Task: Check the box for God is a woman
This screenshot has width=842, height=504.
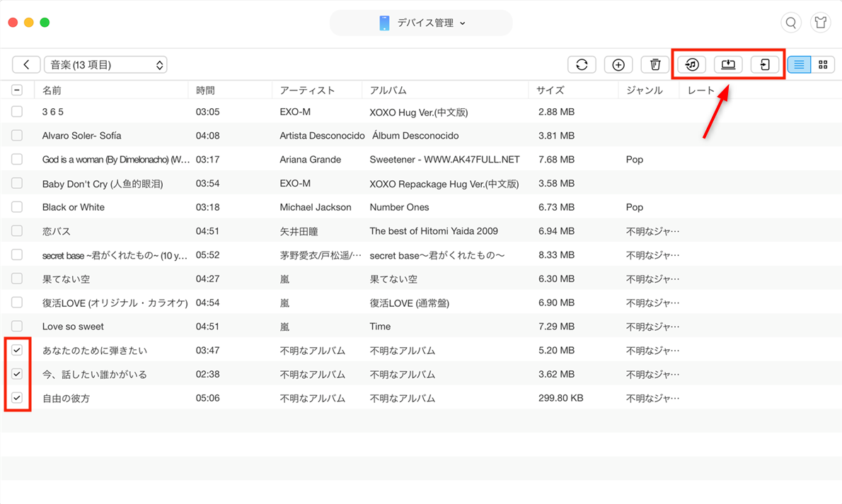Action: tap(17, 160)
